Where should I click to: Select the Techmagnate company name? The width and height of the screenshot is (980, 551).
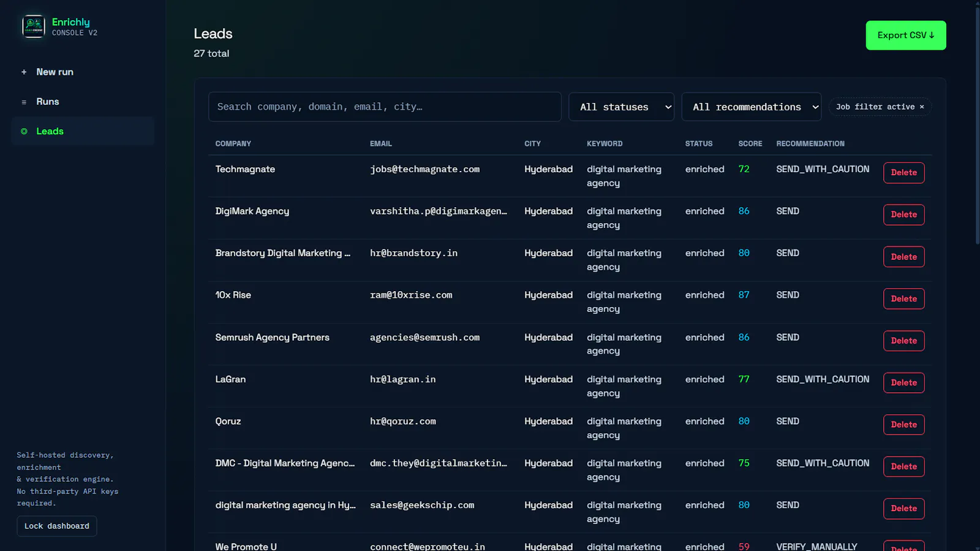pos(245,169)
